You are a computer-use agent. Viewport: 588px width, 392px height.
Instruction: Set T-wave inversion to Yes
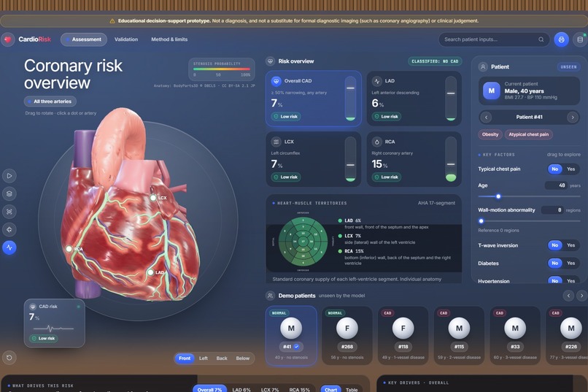[570, 245]
